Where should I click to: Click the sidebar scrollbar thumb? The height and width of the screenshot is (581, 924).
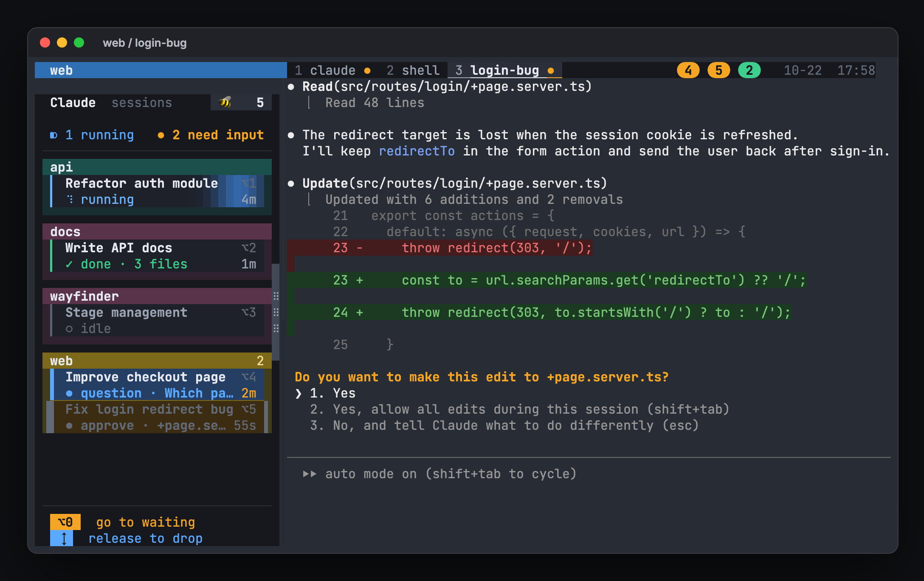[276, 312]
